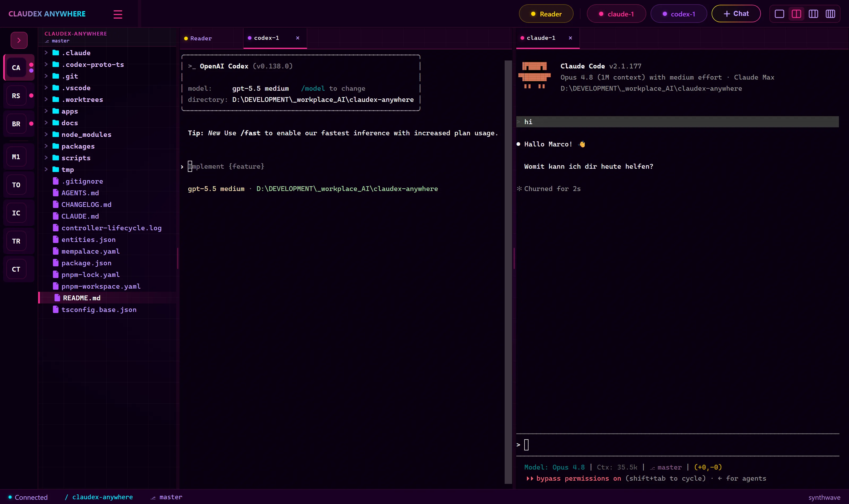Open the claude-1 pill in the header
This screenshot has width=849, height=504.
point(616,14)
